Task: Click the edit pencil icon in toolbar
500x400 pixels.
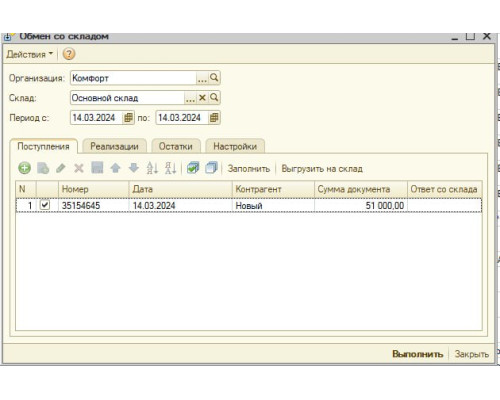Action: pyautogui.click(x=61, y=168)
